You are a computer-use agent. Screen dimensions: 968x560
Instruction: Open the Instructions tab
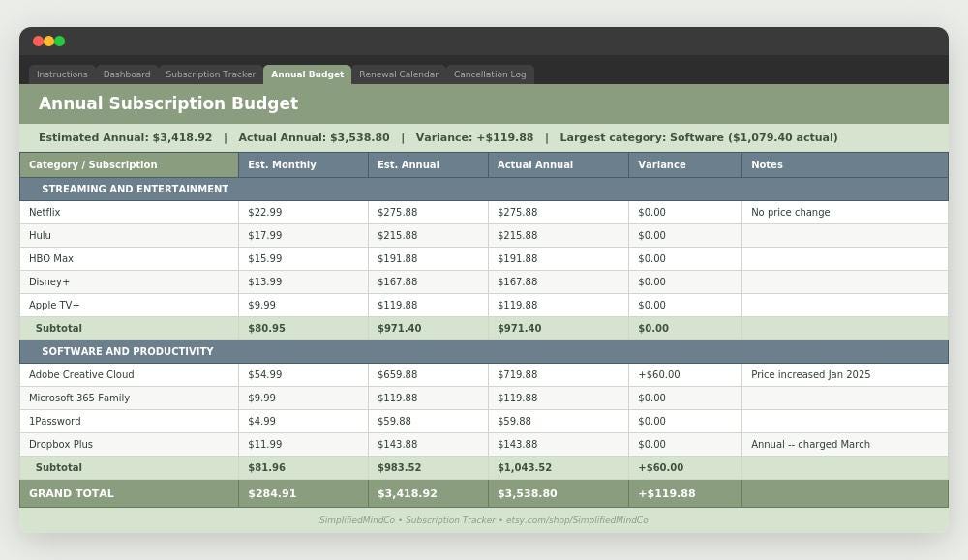click(x=62, y=74)
